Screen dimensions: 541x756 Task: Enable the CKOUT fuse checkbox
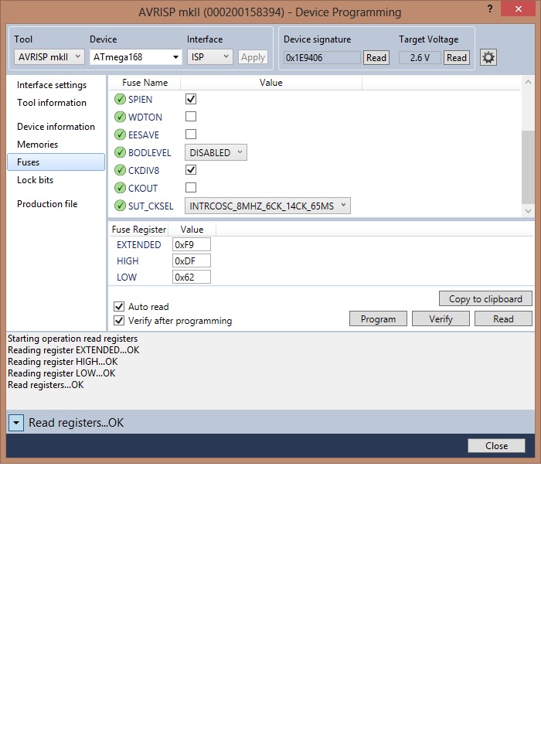click(191, 187)
